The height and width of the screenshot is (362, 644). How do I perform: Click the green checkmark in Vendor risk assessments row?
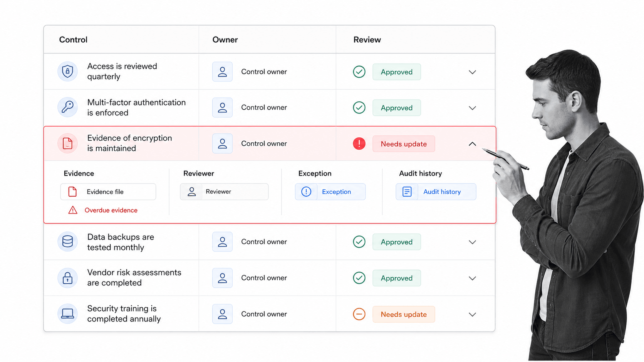(359, 278)
